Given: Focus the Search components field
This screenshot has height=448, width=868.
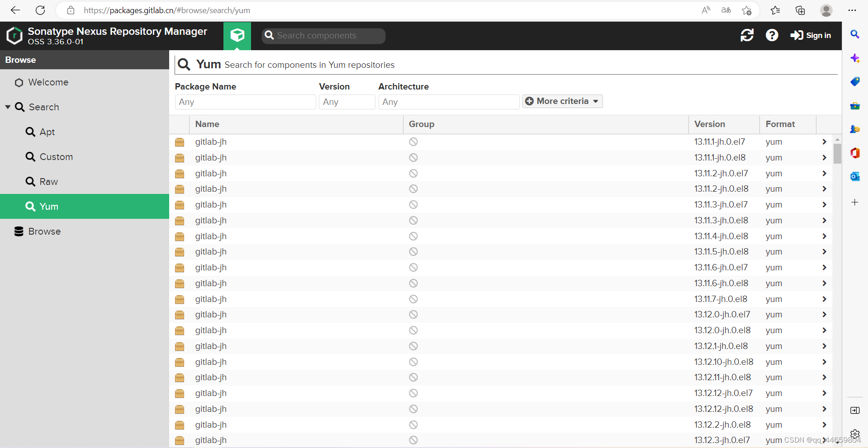Looking at the screenshot, I should (323, 36).
